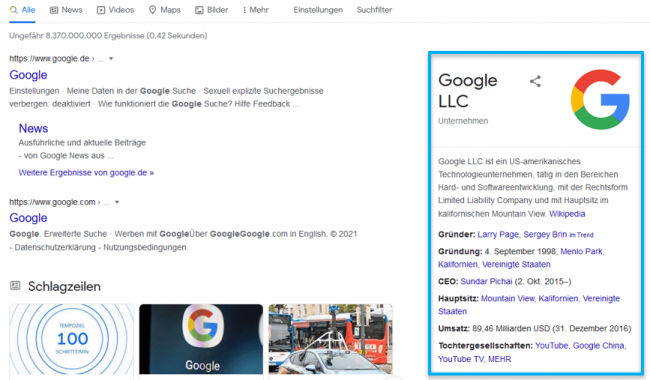
Task: Click Weitere Ergebnisse von google.de
Action: point(86,173)
